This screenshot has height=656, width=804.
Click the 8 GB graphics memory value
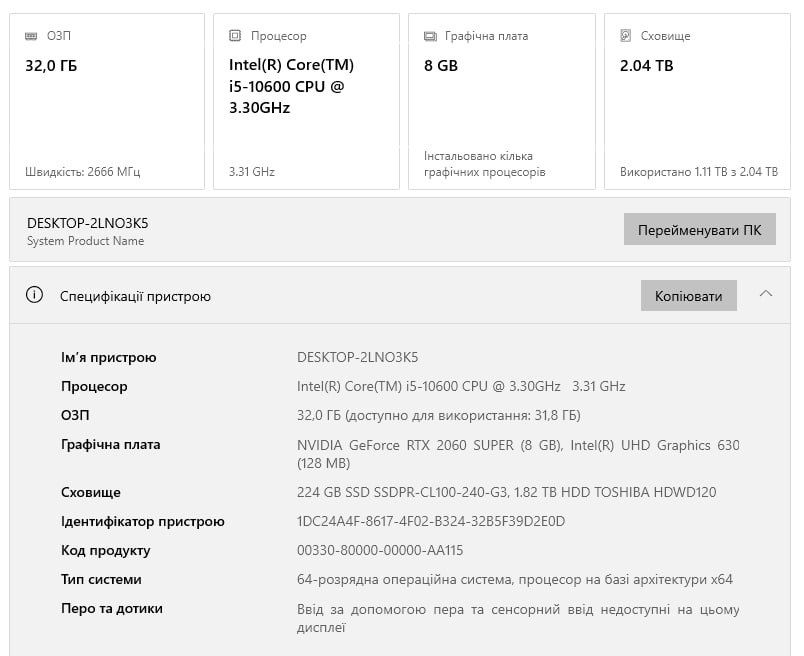point(441,66)
